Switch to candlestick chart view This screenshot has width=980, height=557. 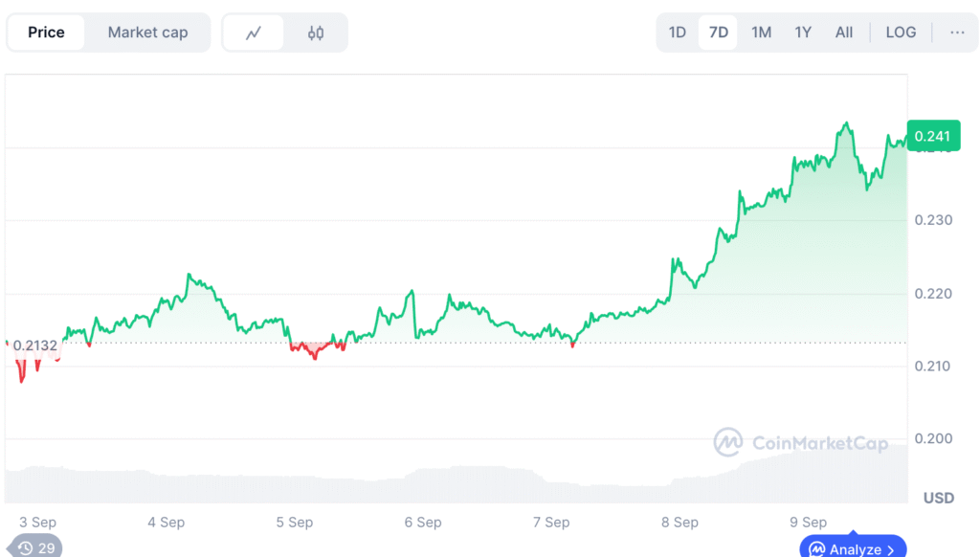pos(316,33)
